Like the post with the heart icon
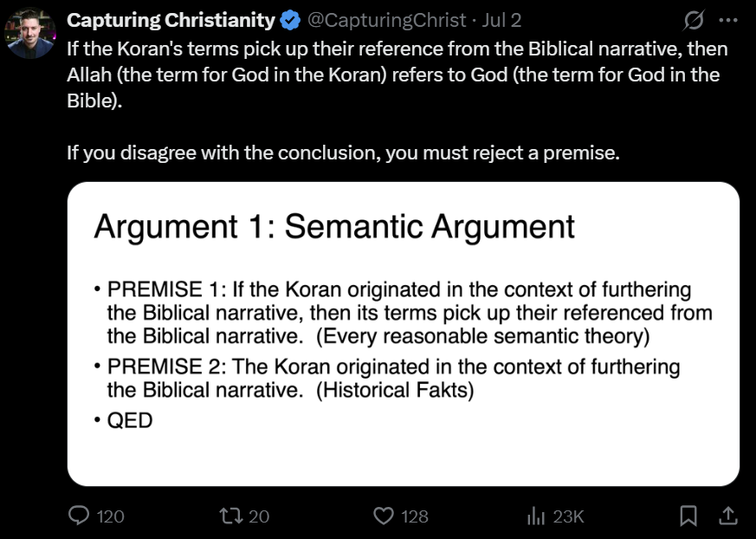The image size is (756, 539). point(383,516)
